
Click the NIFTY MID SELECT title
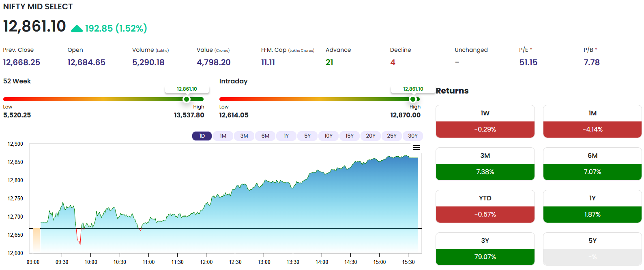point(38,7)
